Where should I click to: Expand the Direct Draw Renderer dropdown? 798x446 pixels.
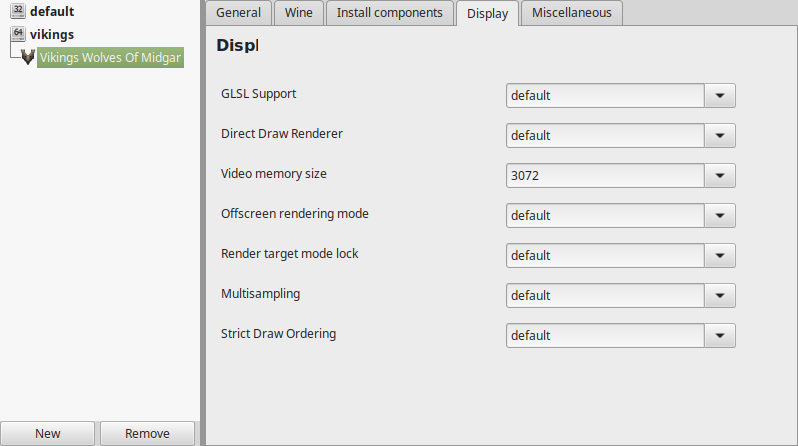click(720, 135)
